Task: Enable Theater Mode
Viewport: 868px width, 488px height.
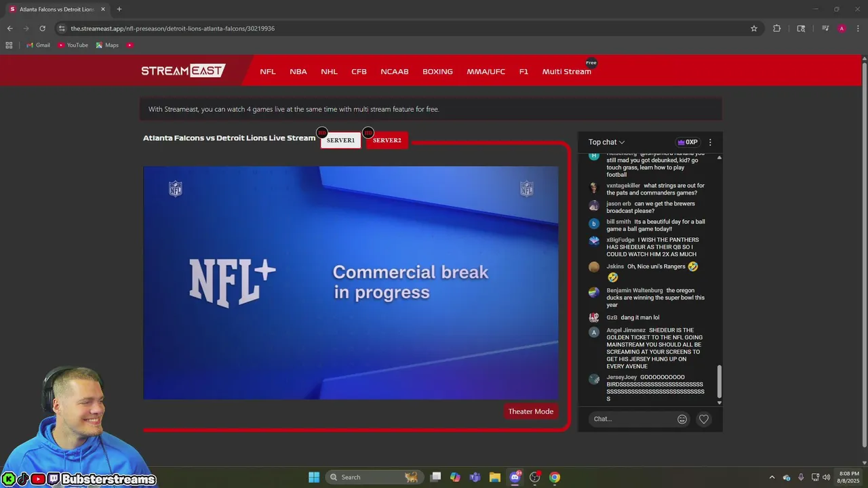Action: point(531,411)
